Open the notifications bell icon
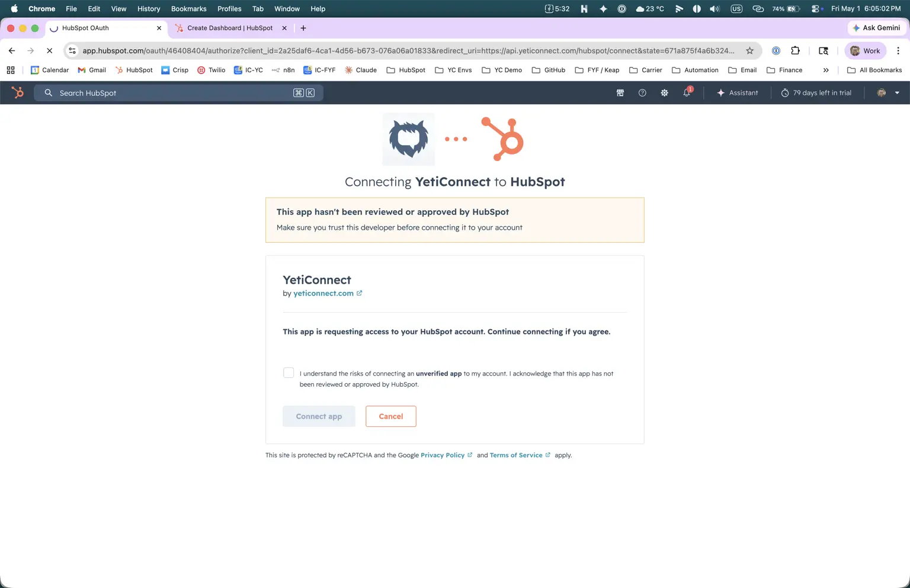 pos(687,92)
